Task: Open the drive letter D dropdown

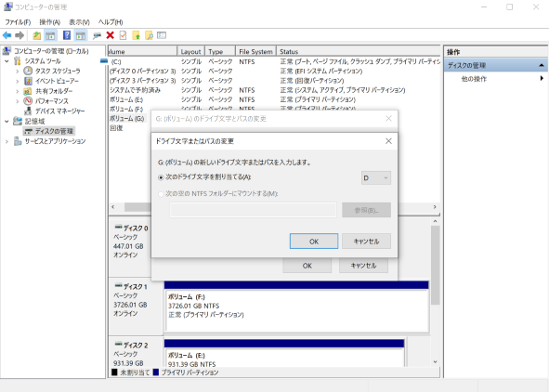Action: pos(376,177)
